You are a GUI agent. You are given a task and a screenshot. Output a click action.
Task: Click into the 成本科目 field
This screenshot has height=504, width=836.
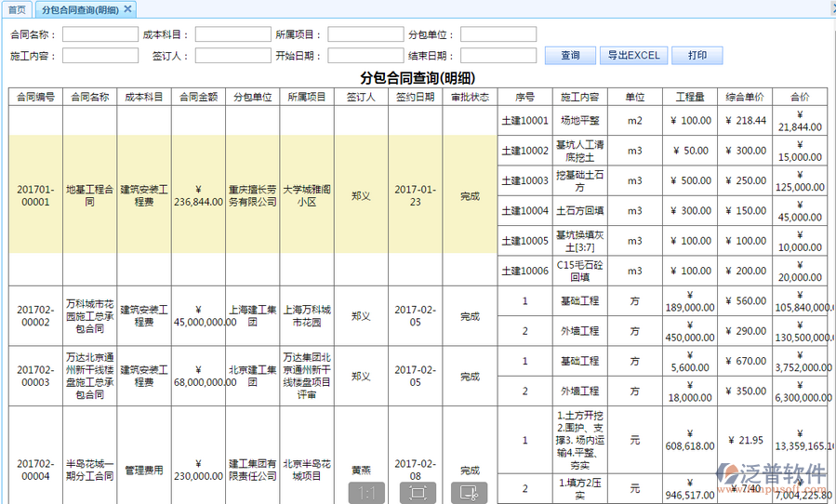click(232, 34)
